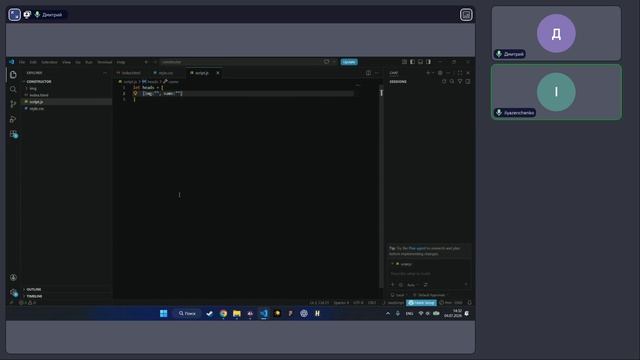Open the Source Control view icon

click(x=13, y=104)
